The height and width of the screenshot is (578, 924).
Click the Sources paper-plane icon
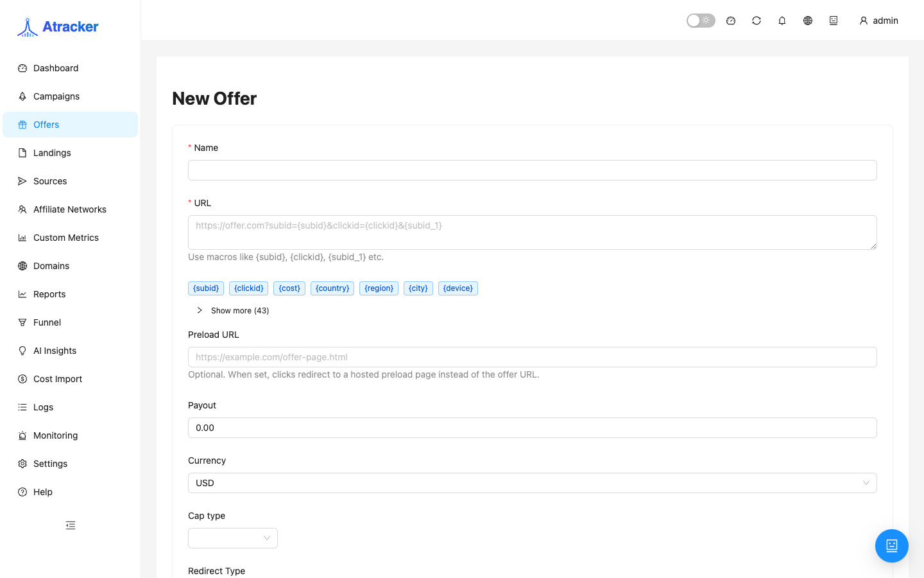22,181
